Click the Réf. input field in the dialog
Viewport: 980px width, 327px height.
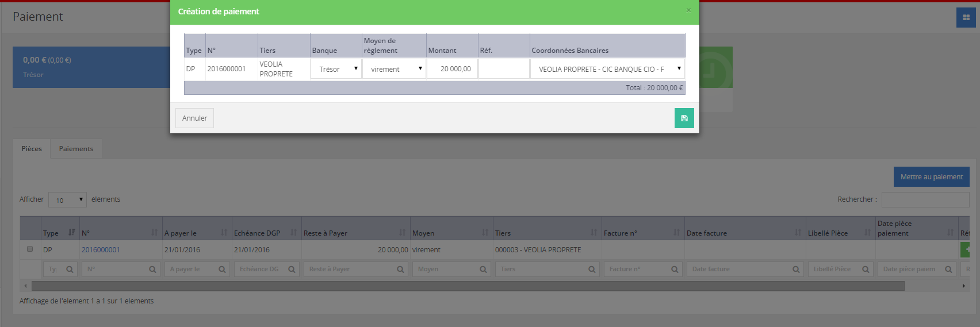coord(504,69)
